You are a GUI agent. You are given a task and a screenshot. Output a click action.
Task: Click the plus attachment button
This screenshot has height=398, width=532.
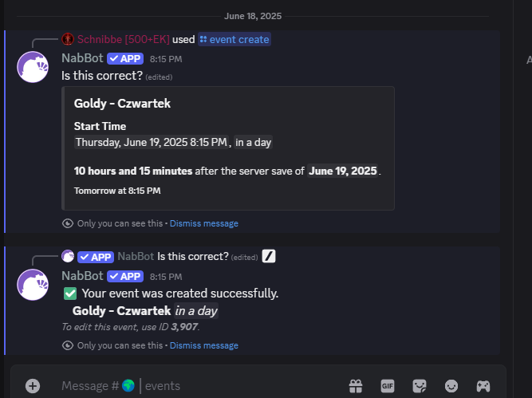(33, 386)
